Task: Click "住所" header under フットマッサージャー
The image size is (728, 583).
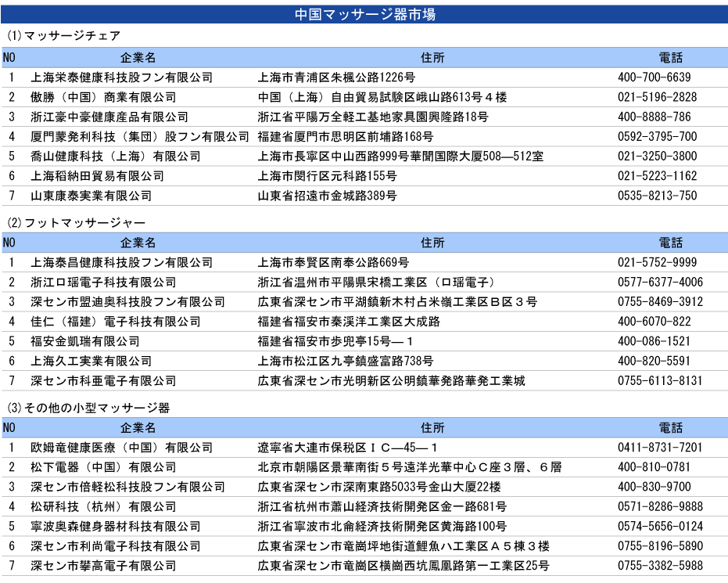Action: click(x=432, y=243)
